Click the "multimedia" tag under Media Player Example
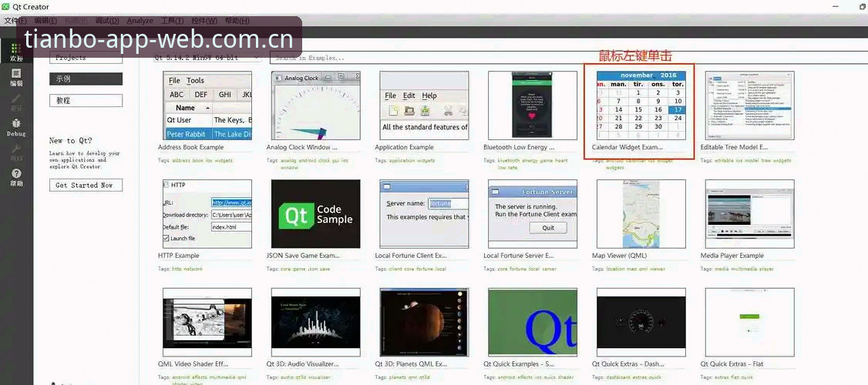The height and width of the screenshot is (385, 868). tap(745, 269)
